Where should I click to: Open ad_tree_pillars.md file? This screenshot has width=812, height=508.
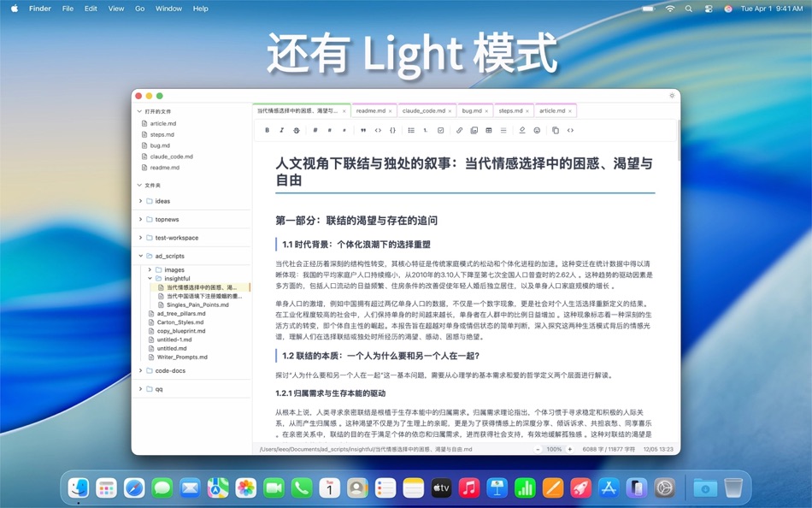[x=180, y=314]
